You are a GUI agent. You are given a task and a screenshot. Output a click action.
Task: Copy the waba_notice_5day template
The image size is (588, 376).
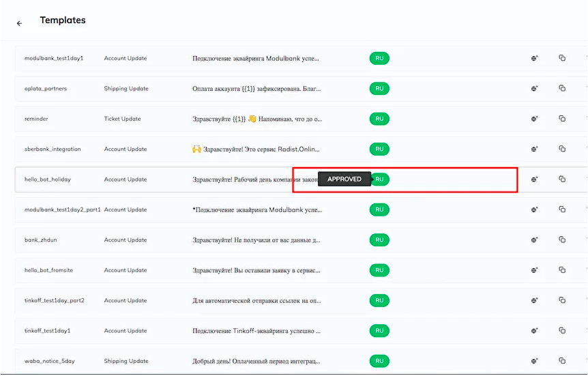[x=562, y=360]
